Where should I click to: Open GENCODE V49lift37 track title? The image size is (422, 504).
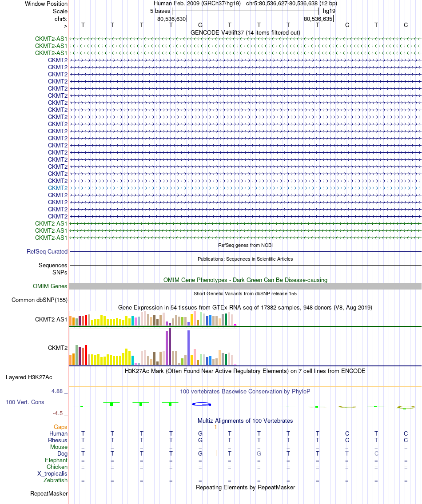point(245,33)
